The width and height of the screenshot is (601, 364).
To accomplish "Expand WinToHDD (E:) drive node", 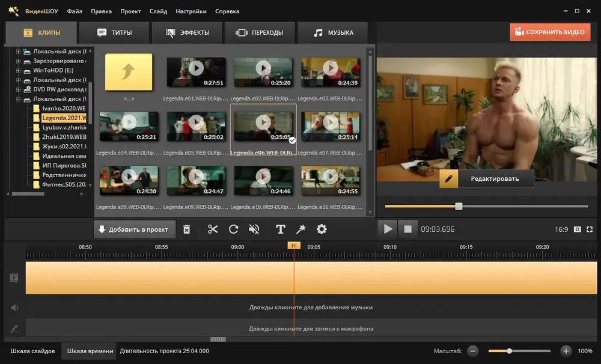I will tap(18, 70).
